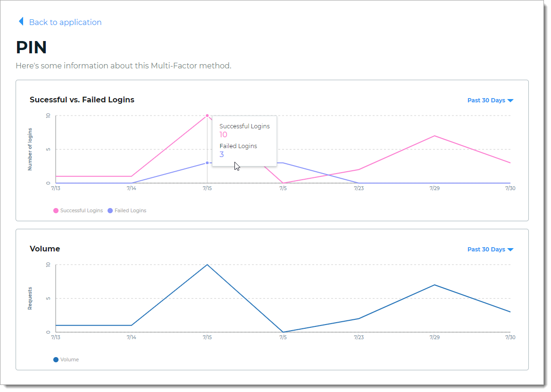Viewport: 551px width, 392px height.
Task: Click 7/30 axis label in Volume chart
Action: [x=510, y=337]
